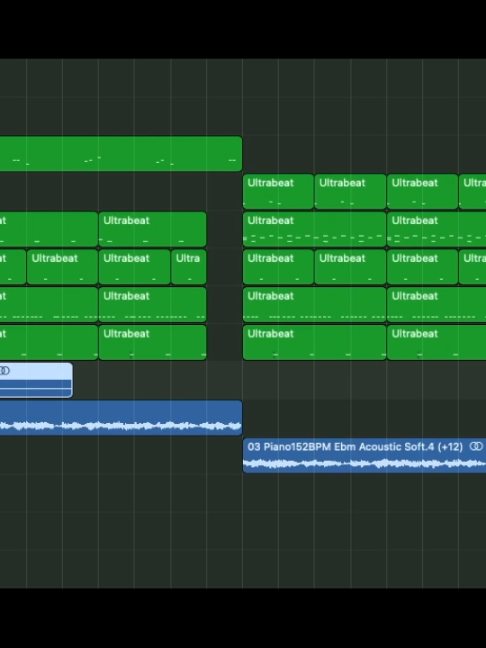Select third full Ultrabeat region in topmost Ultrabeat lane
This screenshot has width=486, height=648.
click(x=422, y=191)
